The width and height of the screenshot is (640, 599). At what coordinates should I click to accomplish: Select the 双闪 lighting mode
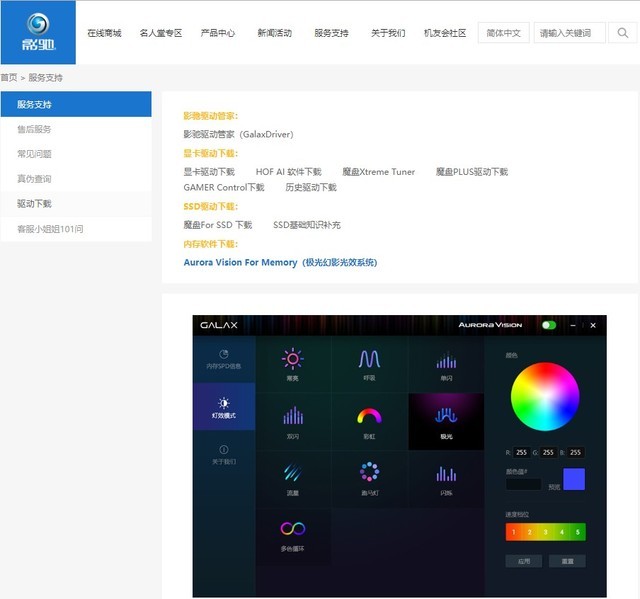point(293,422)
